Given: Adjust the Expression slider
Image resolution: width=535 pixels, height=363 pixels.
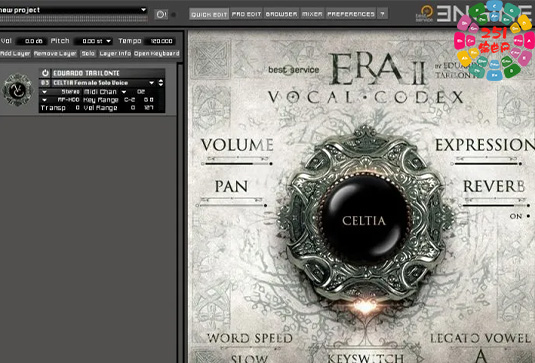Looking at the screenshot, I should point(487,164).
